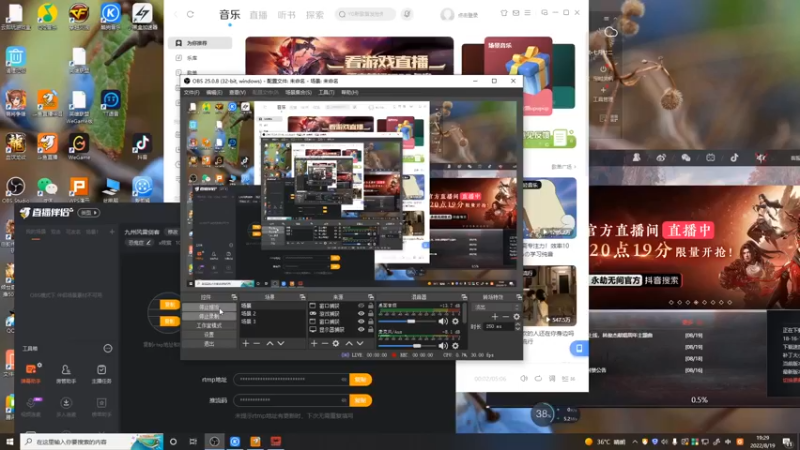Open the 编辑(E) menu in OBS
The height and width of the screenshot is (450, 800).
[x=214, y=92]
